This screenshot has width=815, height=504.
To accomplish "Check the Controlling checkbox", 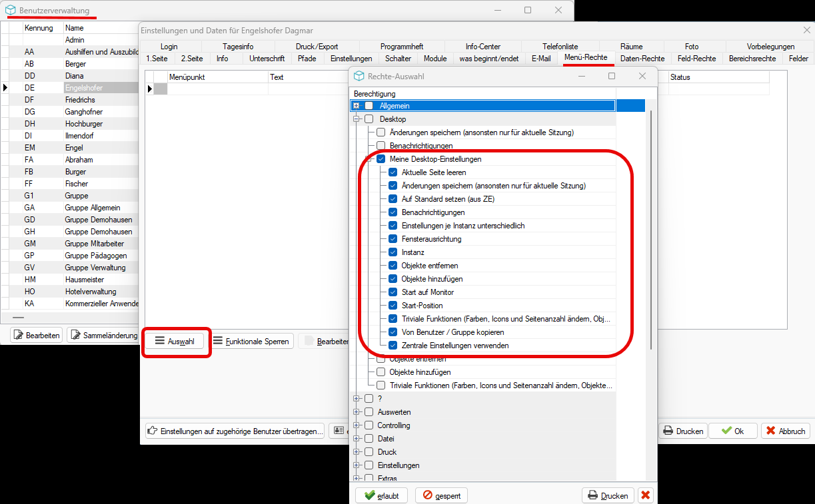I will (x=369, y=425).
